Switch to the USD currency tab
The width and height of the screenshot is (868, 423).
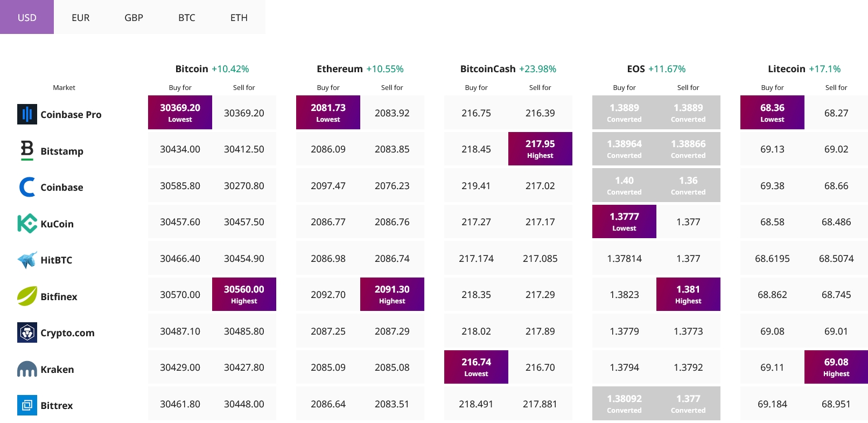(27, 17)
